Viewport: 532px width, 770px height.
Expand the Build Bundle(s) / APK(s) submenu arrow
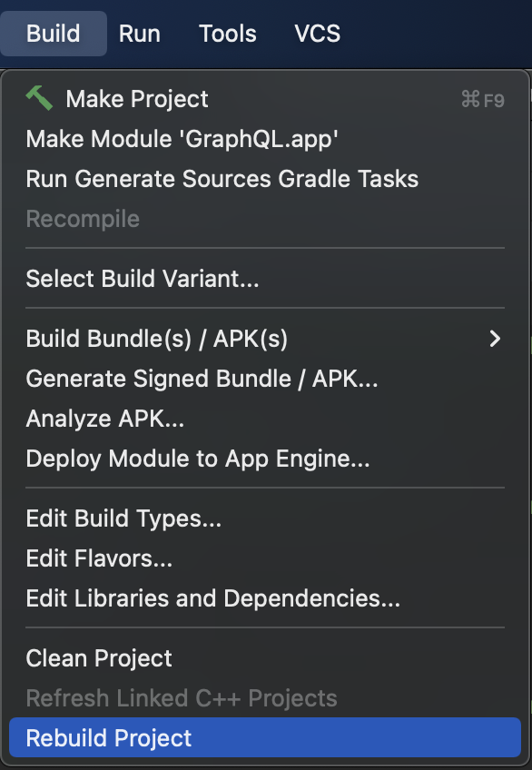click(495, 339)
